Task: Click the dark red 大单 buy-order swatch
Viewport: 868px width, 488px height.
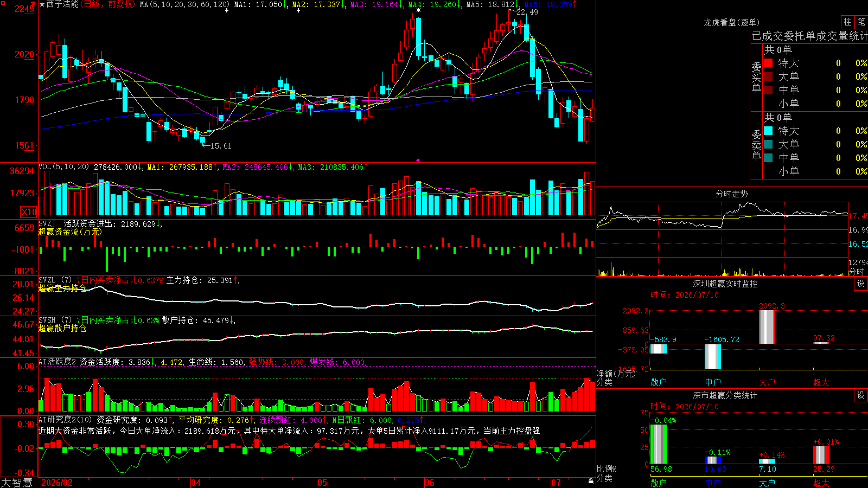Action: tap(768, 76)
